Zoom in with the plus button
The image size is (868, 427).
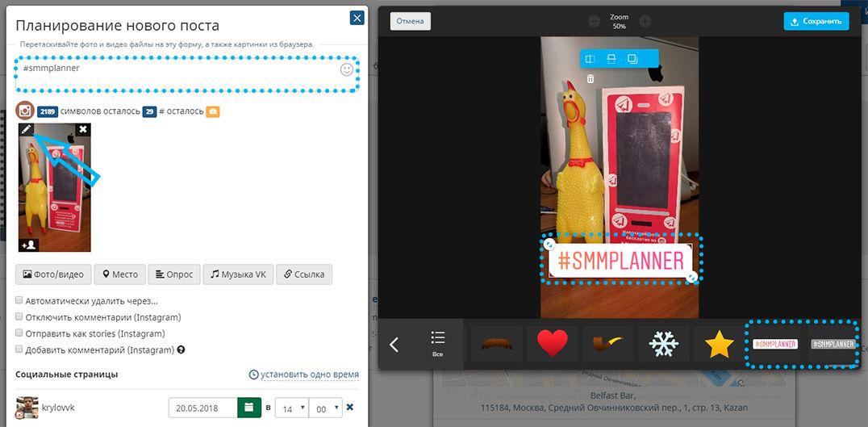[x=645, y=22]
